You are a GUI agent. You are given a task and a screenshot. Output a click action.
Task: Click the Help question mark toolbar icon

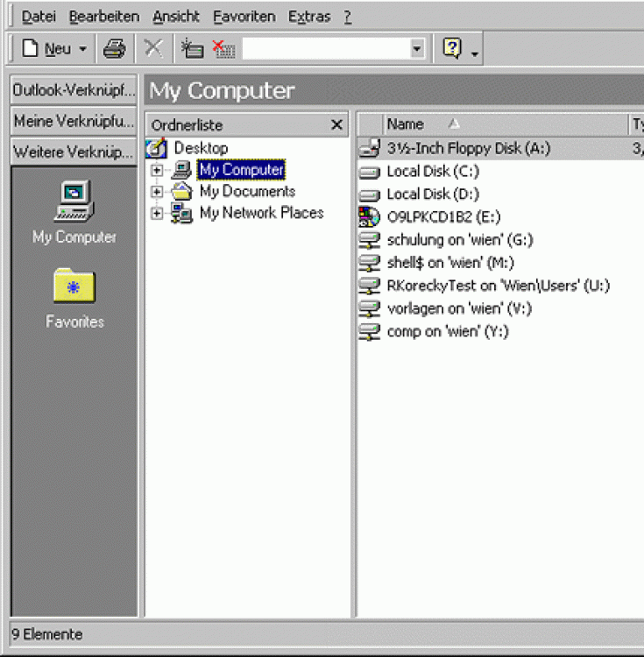452,49
